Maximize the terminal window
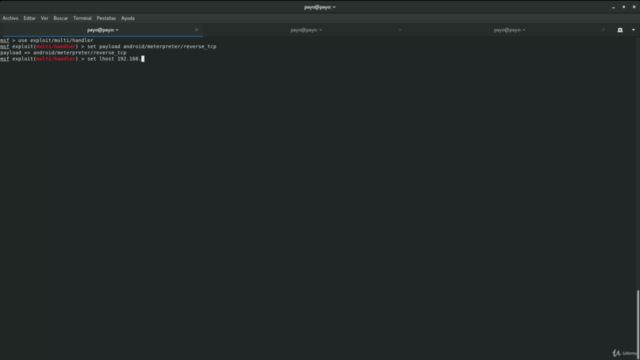The height and width of the screenshot is (360, 640). tap(624, 7)
